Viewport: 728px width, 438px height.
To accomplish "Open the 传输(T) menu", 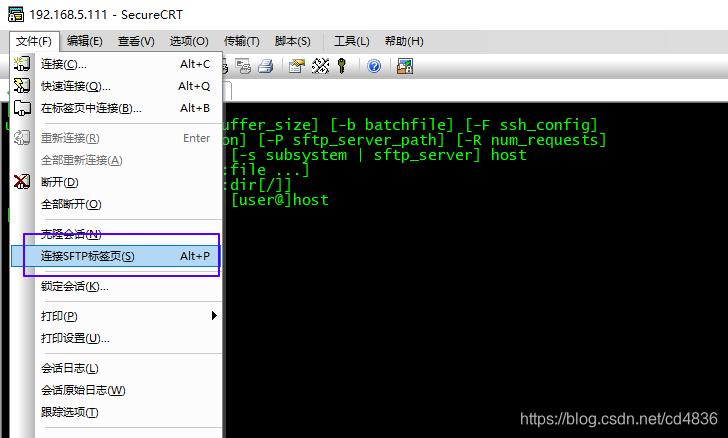I will (x=241, y=41).
